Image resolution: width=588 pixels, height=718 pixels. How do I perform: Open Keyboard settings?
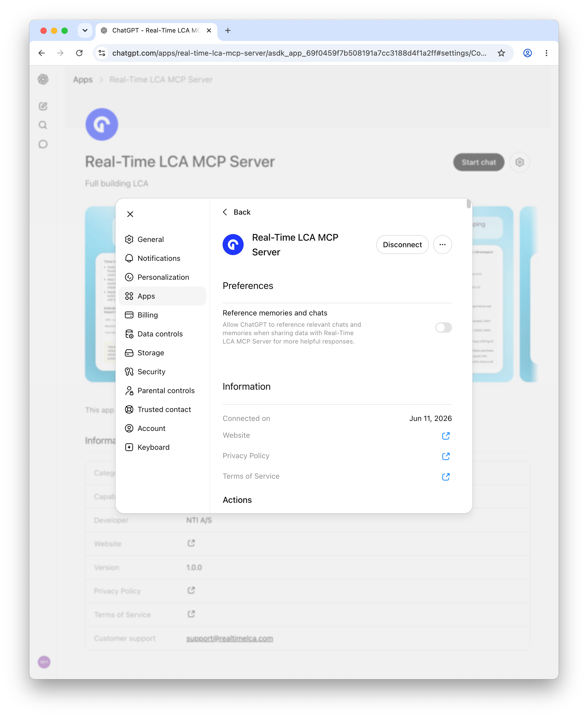(x=162, y=447)
